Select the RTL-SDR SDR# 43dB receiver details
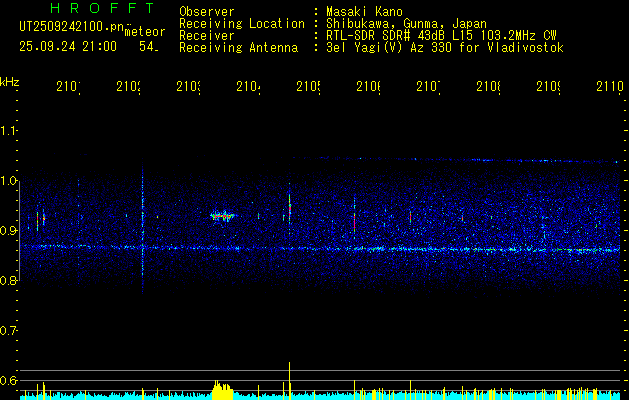629x400 pixels. coord(441,36)
